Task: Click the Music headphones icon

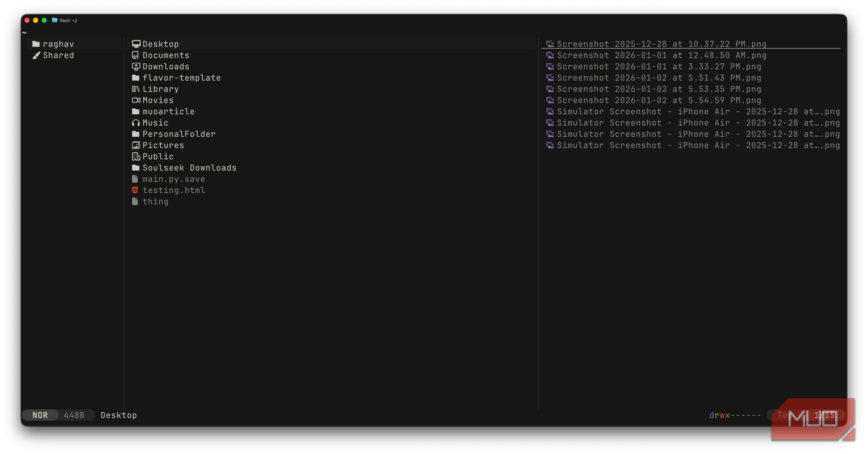Action: (136, 123)
